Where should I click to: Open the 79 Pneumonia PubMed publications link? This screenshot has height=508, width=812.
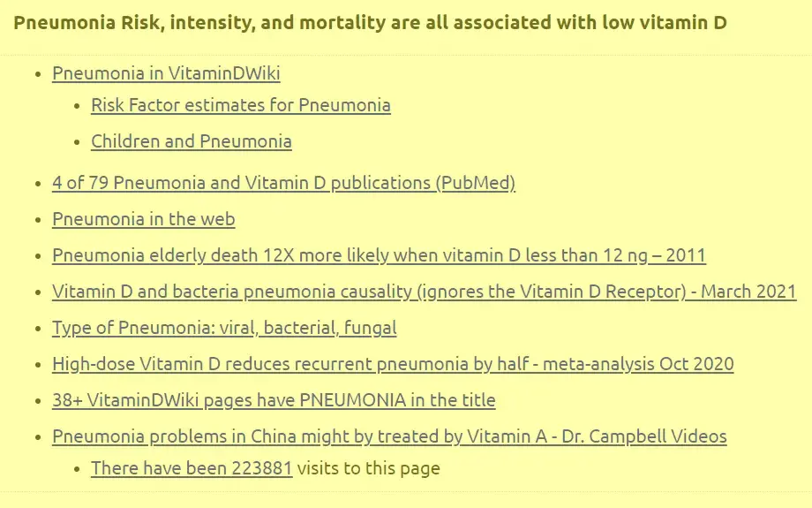[283, 183]
